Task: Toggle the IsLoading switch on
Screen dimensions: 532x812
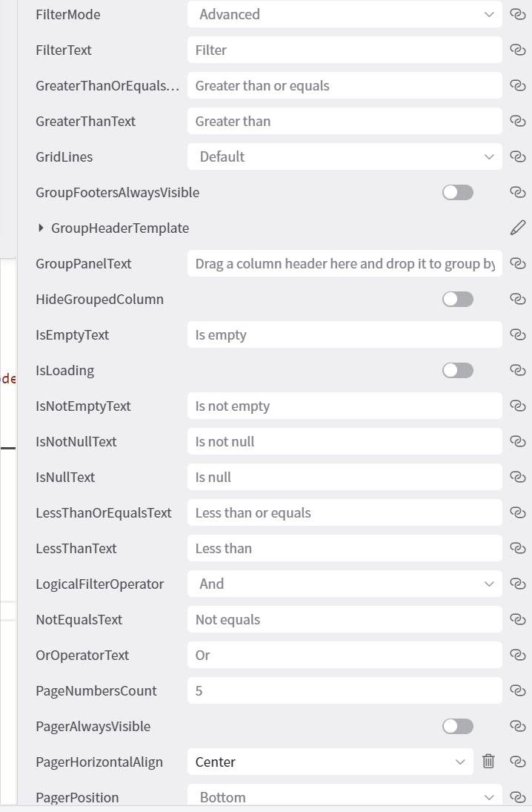Action: 457,370
